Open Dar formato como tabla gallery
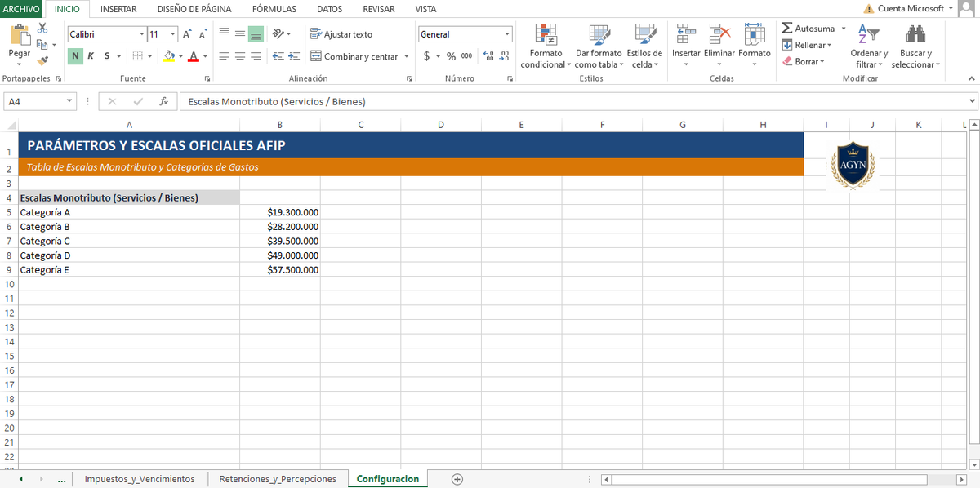 [599, 47]
